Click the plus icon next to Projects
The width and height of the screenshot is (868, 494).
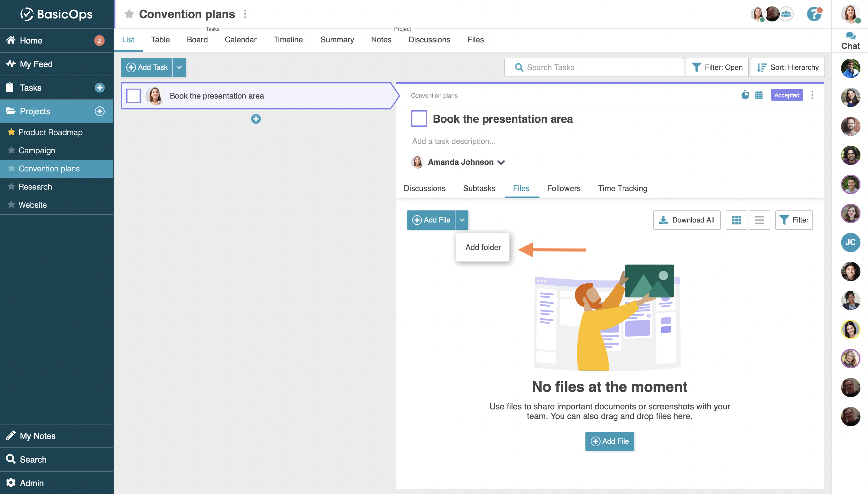point(99,111)
